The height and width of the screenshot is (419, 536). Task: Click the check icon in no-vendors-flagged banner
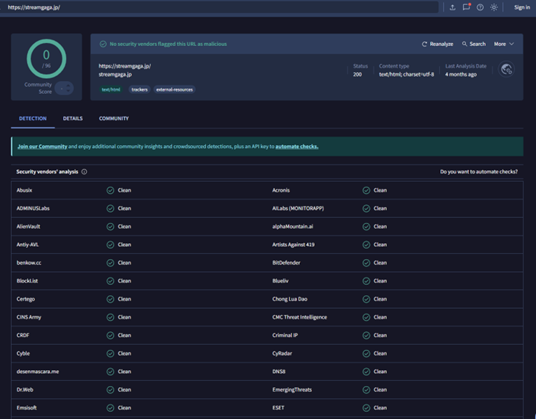coord(103,44)
